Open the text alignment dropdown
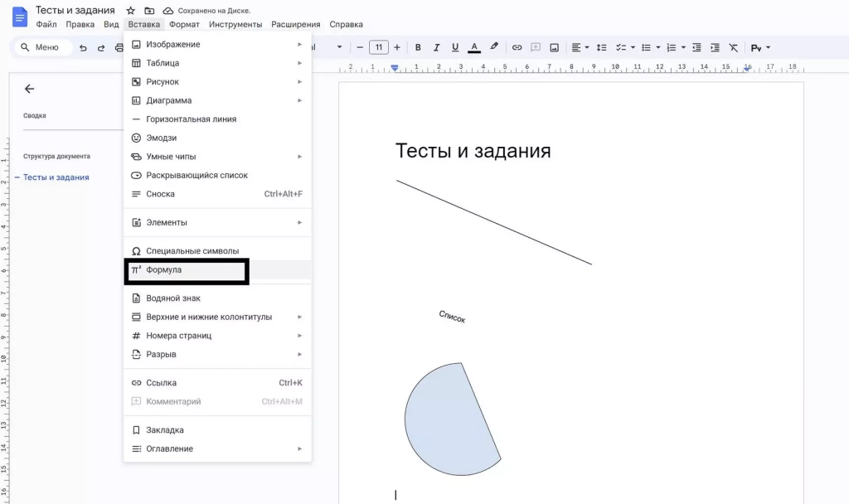Image resolution: width=849 pixels, height=504 pixels. pos(585,47)
